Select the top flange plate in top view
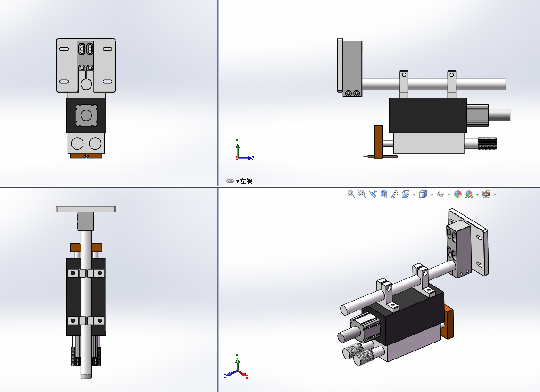540x392 pixels. coord(86,209)
